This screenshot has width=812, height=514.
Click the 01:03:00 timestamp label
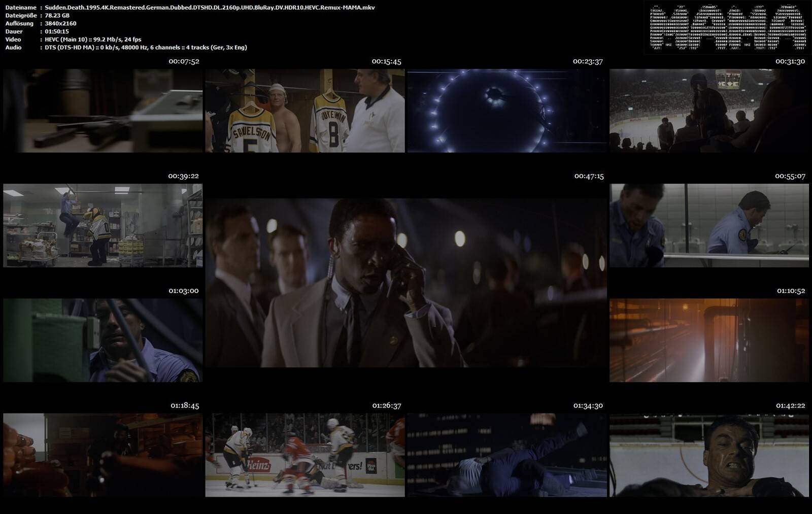coord(184,291)
